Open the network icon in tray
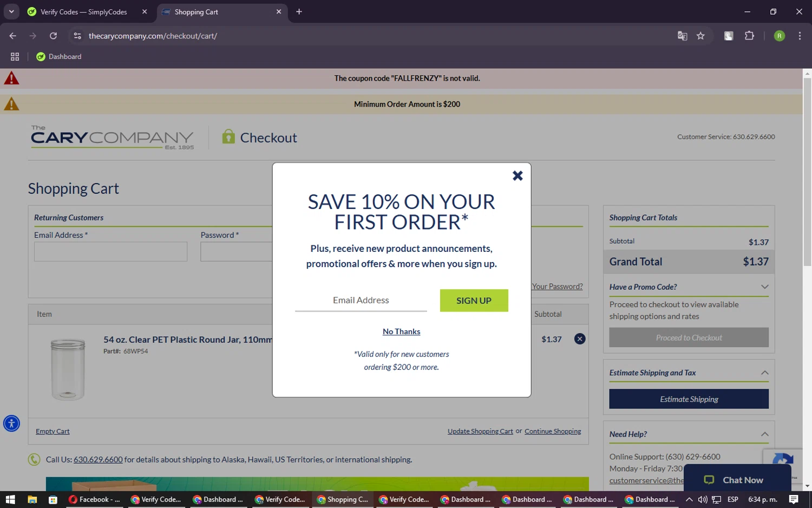Screen dimensions: 812x508 (x=716, y=499)
